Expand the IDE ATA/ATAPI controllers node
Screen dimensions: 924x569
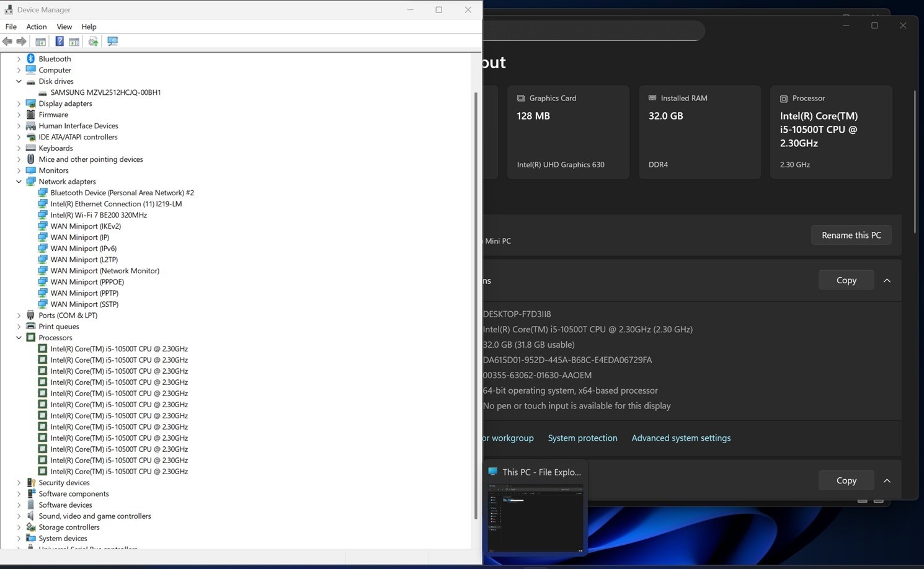(x=19, y=137)
